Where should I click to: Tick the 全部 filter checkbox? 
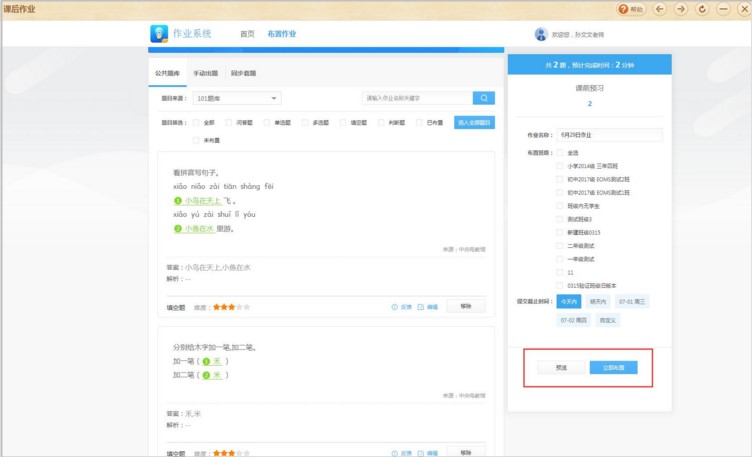click(196, 123)
